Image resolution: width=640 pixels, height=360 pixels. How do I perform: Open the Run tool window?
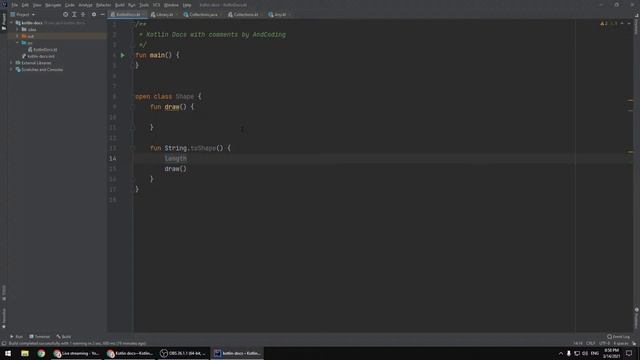point(17,337)
